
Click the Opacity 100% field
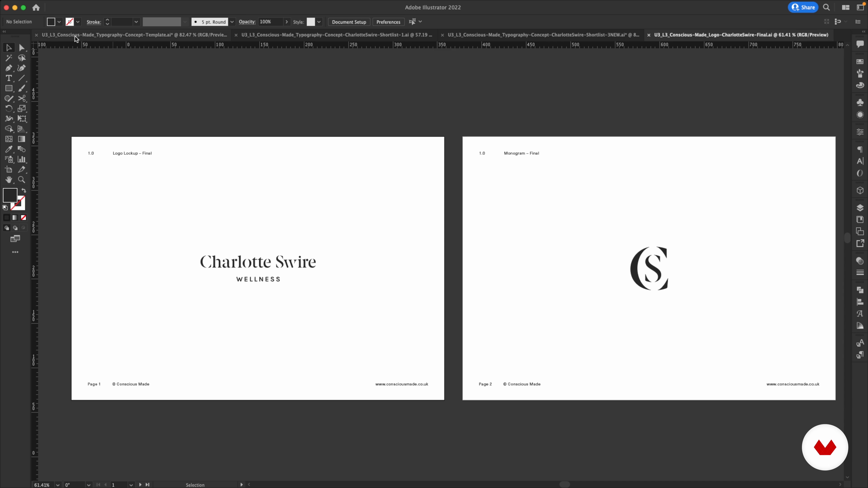click(x=271, y=22)
